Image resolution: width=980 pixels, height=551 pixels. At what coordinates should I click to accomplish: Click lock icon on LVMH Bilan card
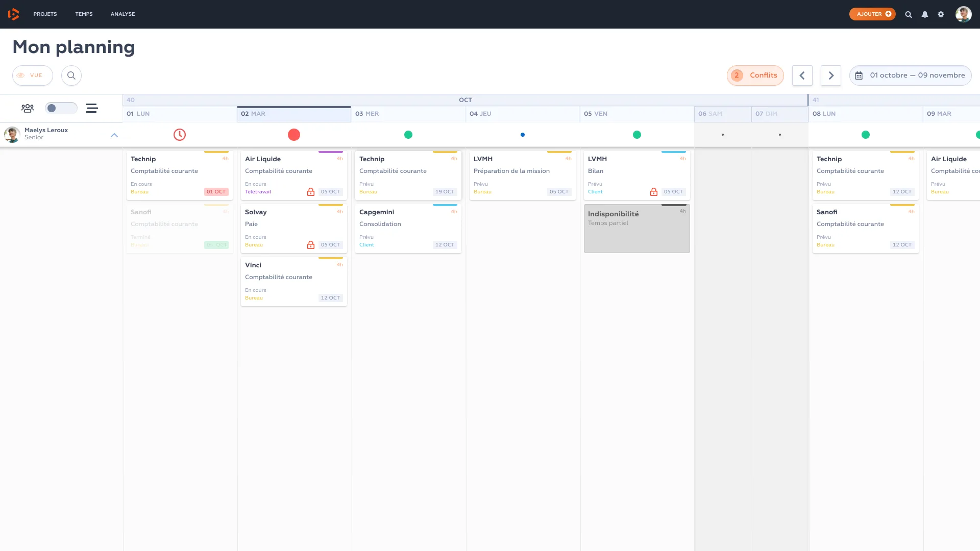coord(654,192)
